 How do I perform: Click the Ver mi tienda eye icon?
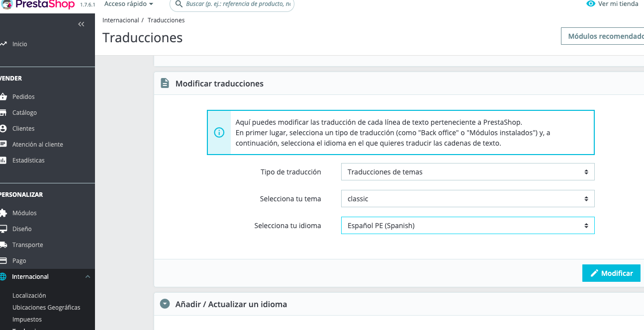pos(591,4)
